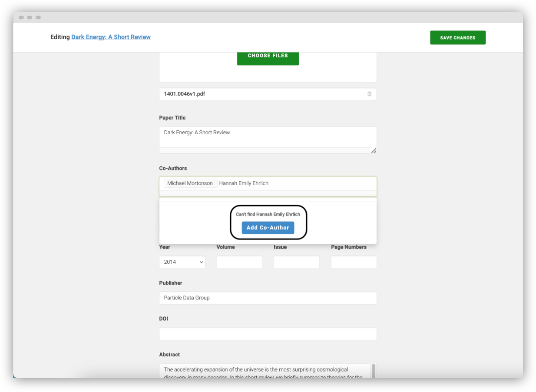Open the Year dropdown showing 2014

[x=182, y=262]
